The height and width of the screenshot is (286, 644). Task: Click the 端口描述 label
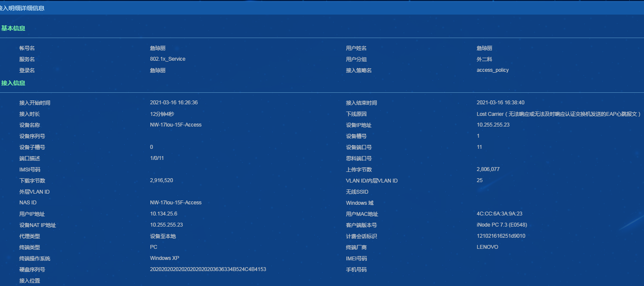point(29,159)
